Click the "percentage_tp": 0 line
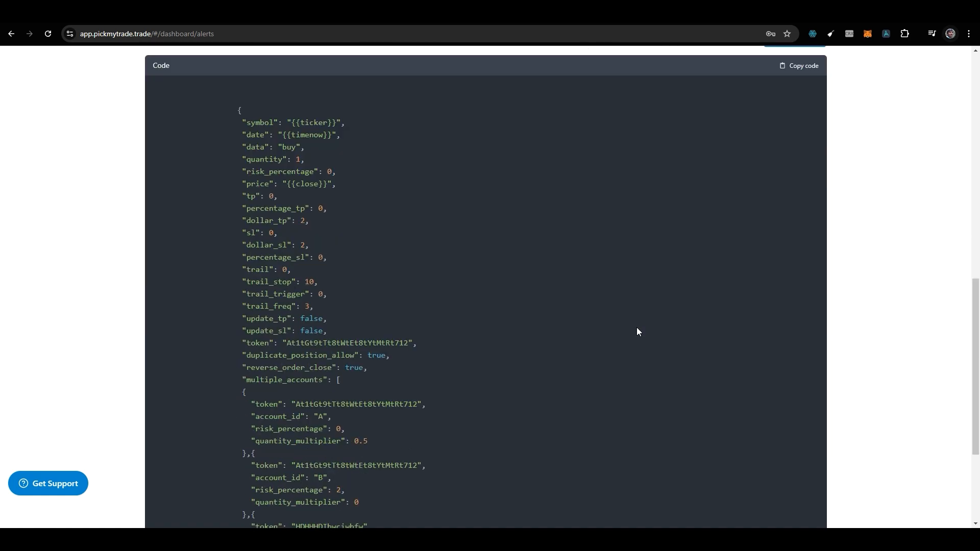The image size is (980, 551). click(x=284, y=209)
